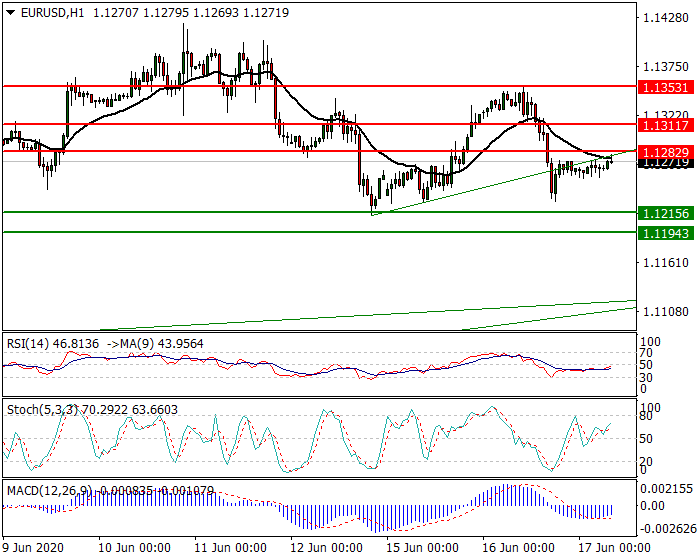Select the 1.12156 green support price label

(666, 213)
